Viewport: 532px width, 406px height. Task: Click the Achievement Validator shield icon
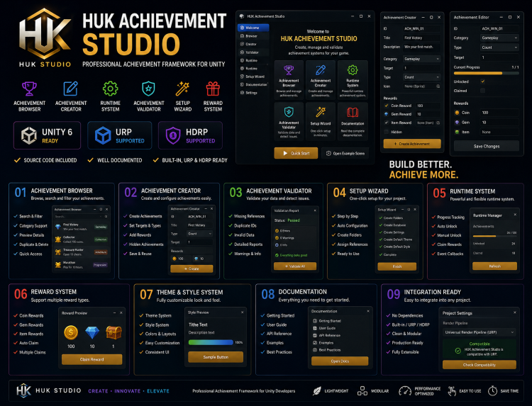coord(148,89)
